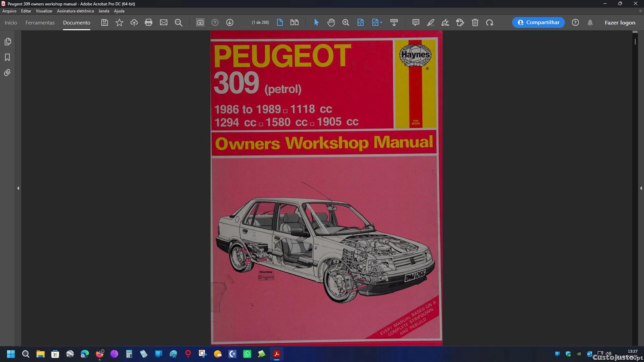This screenshot has width=644, height=362.
Task: Launch Firefox from the taskbar
Action: pos(100,354)
